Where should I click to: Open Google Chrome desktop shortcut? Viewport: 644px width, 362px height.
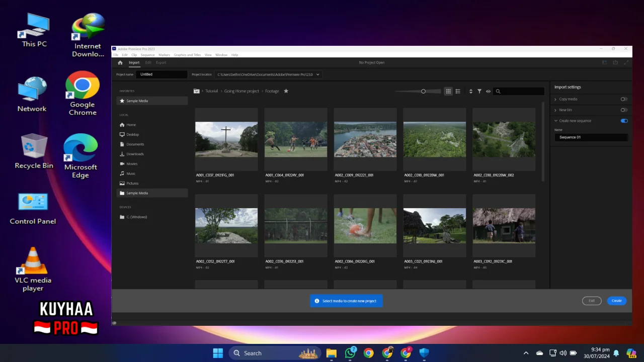coord(83,94)
